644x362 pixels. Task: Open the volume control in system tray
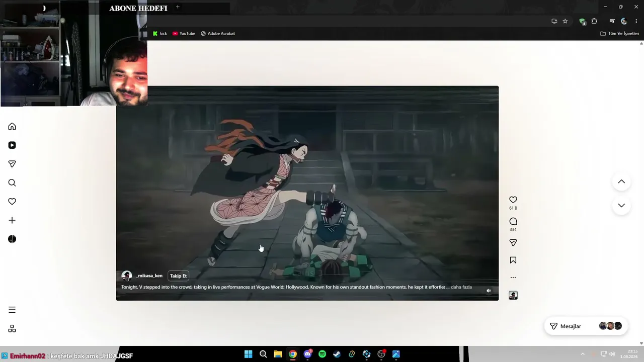(x=612, y=354)
